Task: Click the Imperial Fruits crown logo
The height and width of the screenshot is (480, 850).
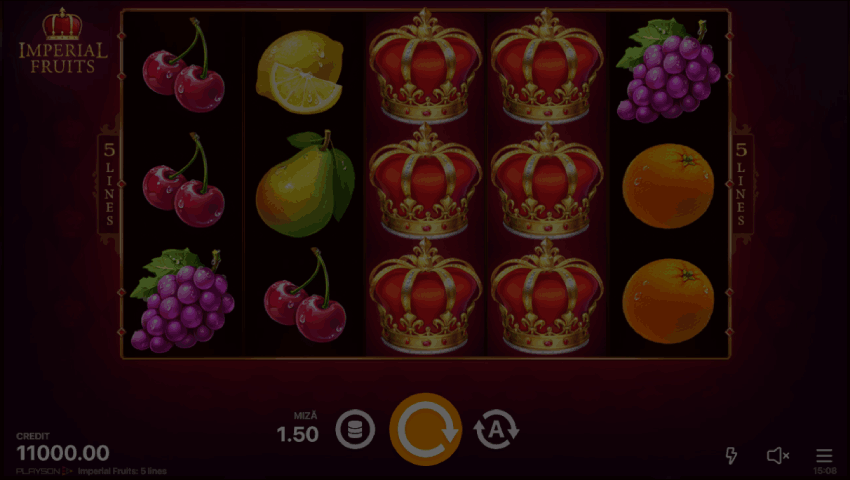Action: click(63, 41)
